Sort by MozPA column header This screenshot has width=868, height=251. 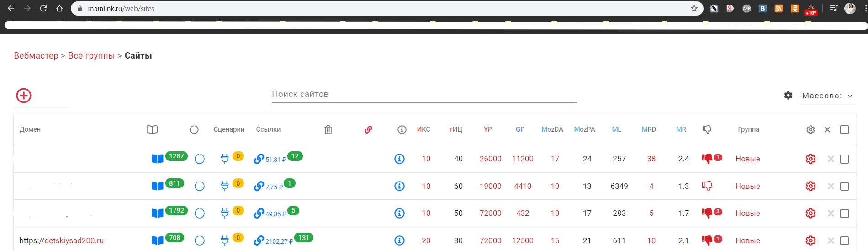click(584, 129)
